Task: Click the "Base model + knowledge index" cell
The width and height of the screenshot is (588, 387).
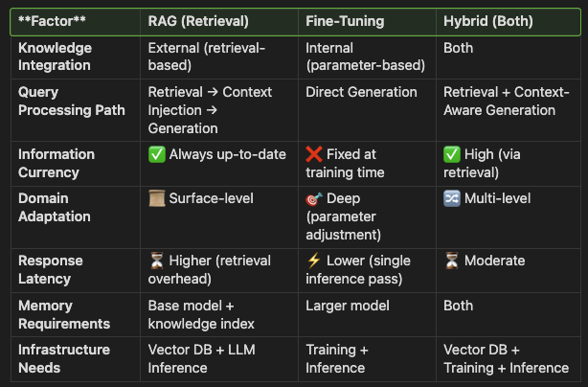Action: (x=200, y=314)
